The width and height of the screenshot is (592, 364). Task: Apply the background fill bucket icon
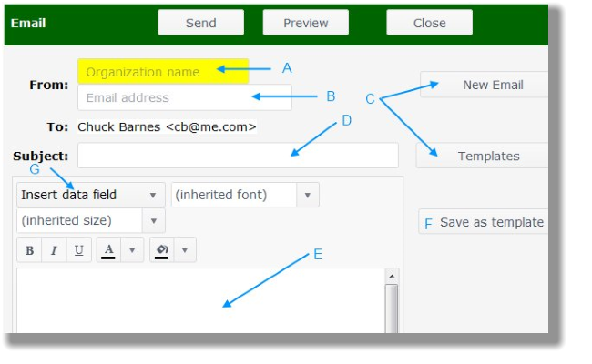162,250
